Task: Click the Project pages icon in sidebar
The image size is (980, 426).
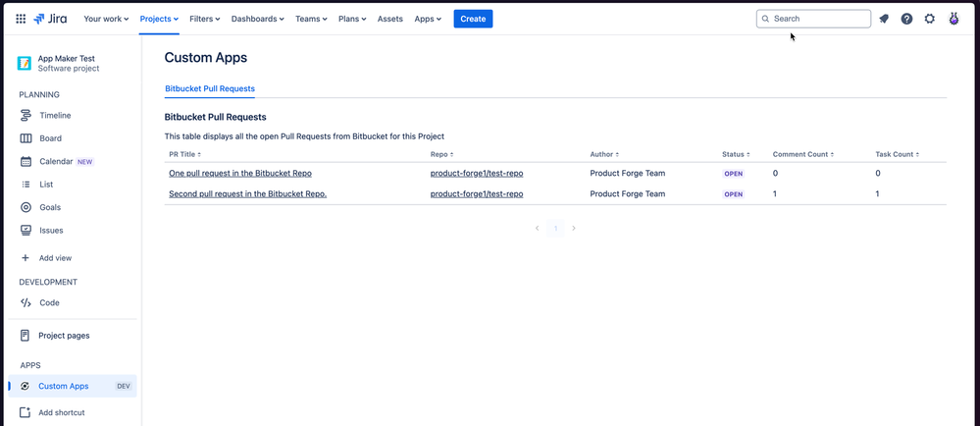Action: pos(25,336)
